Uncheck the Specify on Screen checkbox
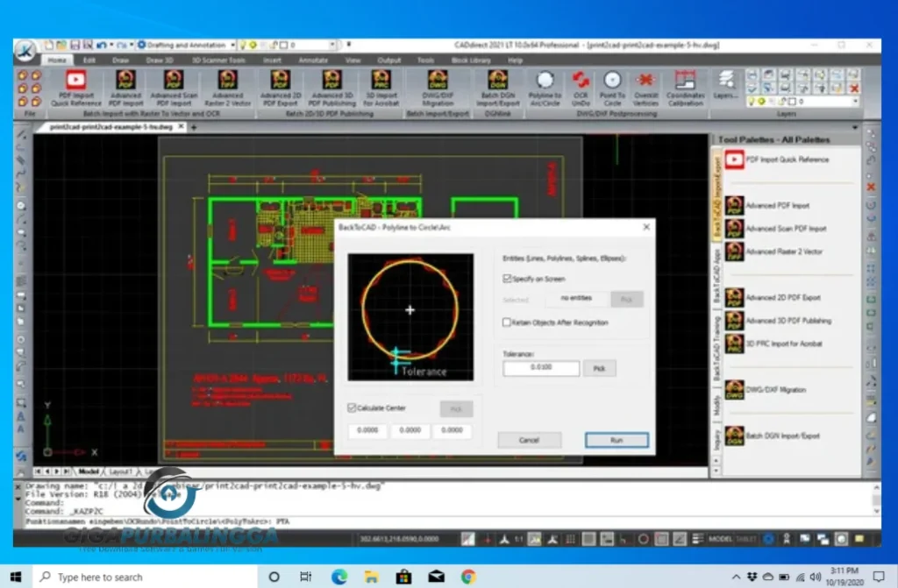The image size is (898, 588). [x=508, y=279]
